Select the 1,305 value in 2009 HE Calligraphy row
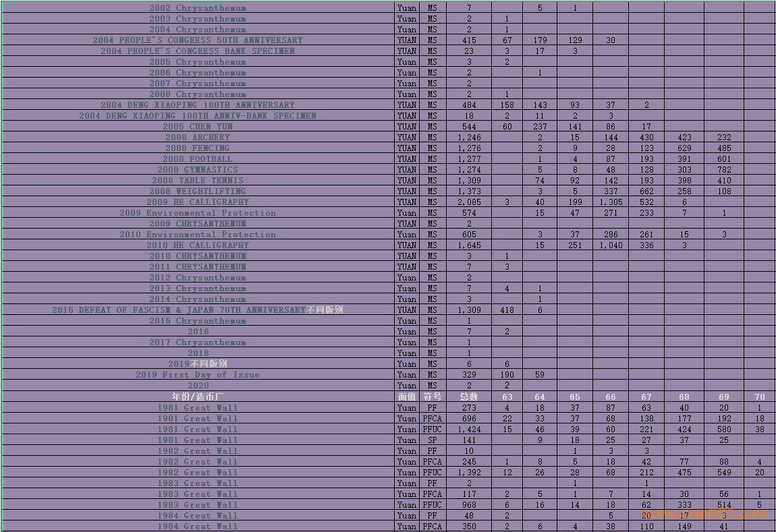 coord(610,202)
